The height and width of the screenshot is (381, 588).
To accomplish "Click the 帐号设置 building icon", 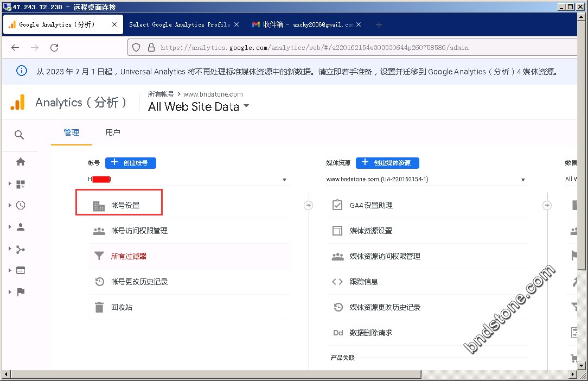I will pos(99,206).
